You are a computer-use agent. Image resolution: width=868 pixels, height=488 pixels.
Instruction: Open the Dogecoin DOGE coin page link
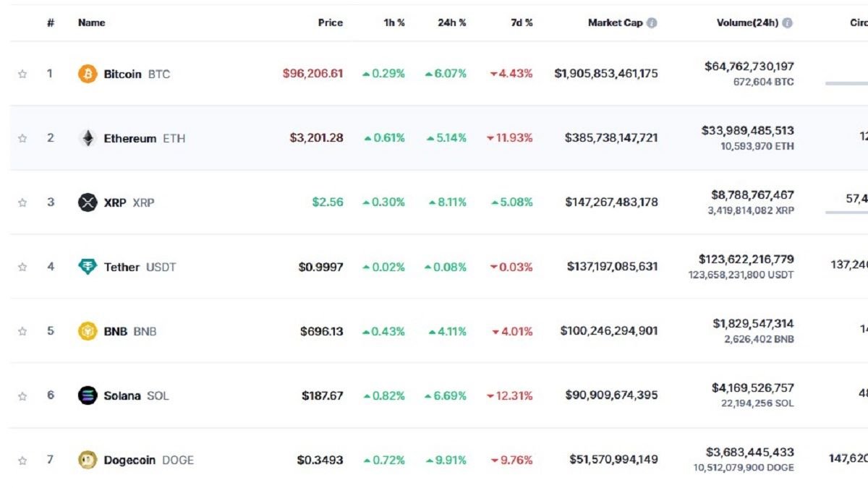[x=148, y=460]
